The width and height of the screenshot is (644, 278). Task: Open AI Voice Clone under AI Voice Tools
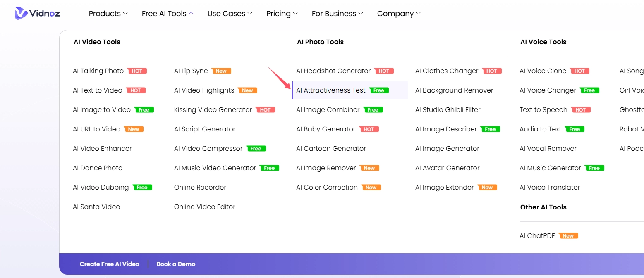click(543, 71)
